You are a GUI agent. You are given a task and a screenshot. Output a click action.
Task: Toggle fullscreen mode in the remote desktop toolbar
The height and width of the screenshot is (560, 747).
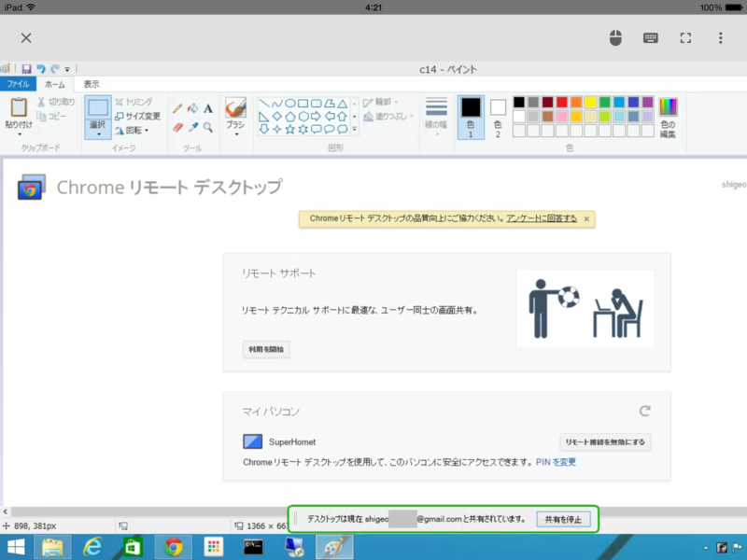[x=687, y=38]
